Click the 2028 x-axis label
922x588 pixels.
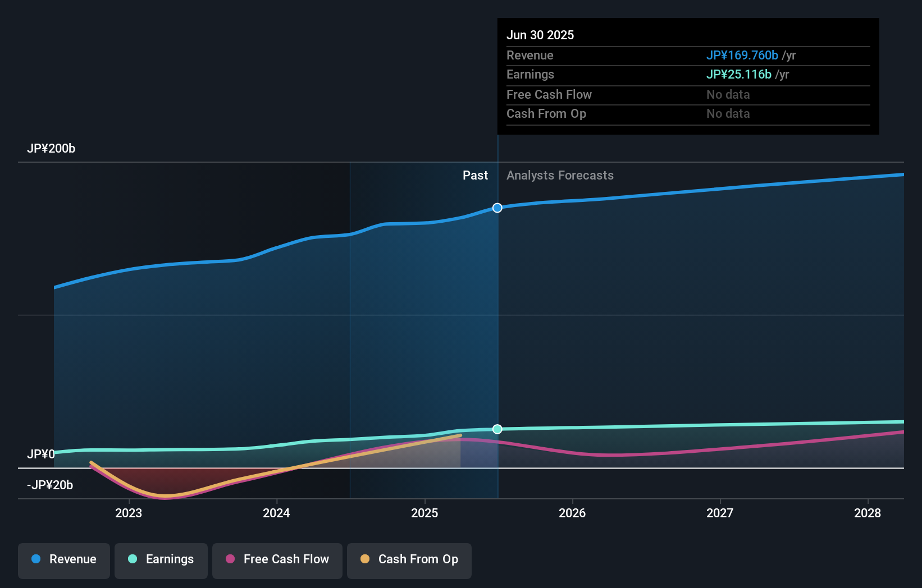click(868, 513)
